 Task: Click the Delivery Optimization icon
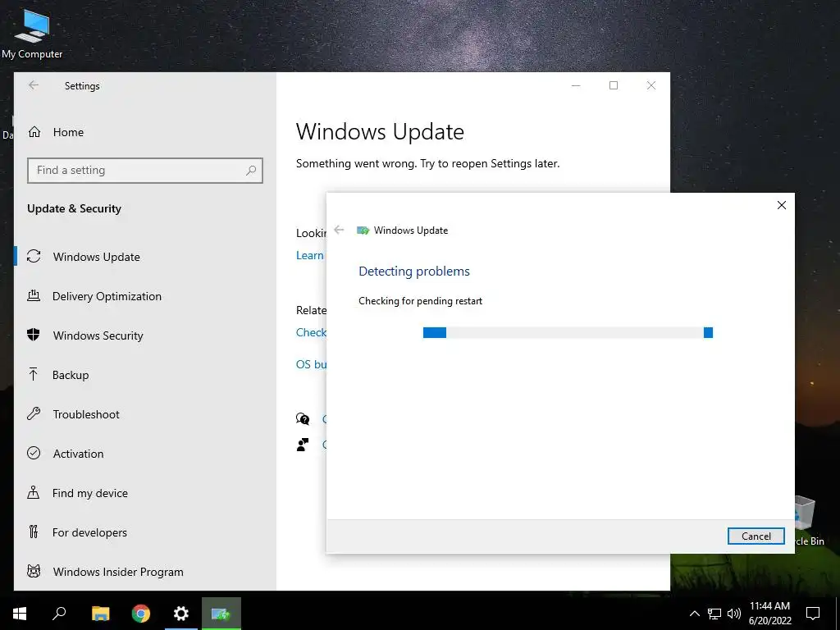(x=34, y=295)
